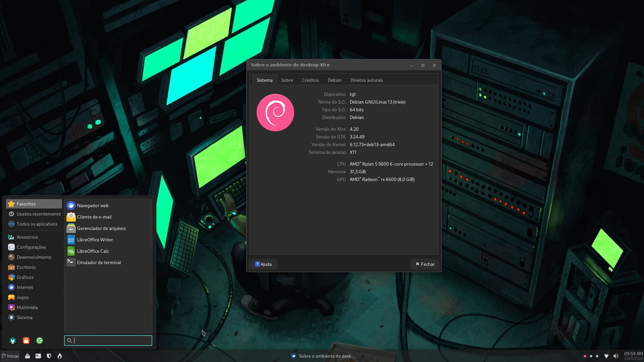This screenshot has height=362, width=644.
Task: Click the volume speaker tray icon
Action: pyautogui.click(x=616, y=356)
